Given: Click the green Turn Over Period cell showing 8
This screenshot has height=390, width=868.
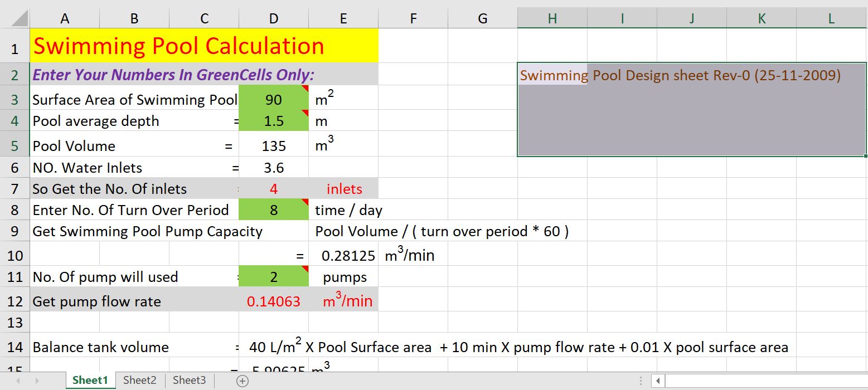Looking at the screenshot, I should 273,210.
